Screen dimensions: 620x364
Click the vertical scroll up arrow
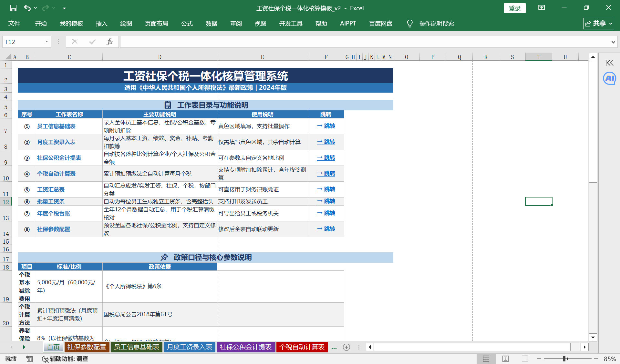593,57
